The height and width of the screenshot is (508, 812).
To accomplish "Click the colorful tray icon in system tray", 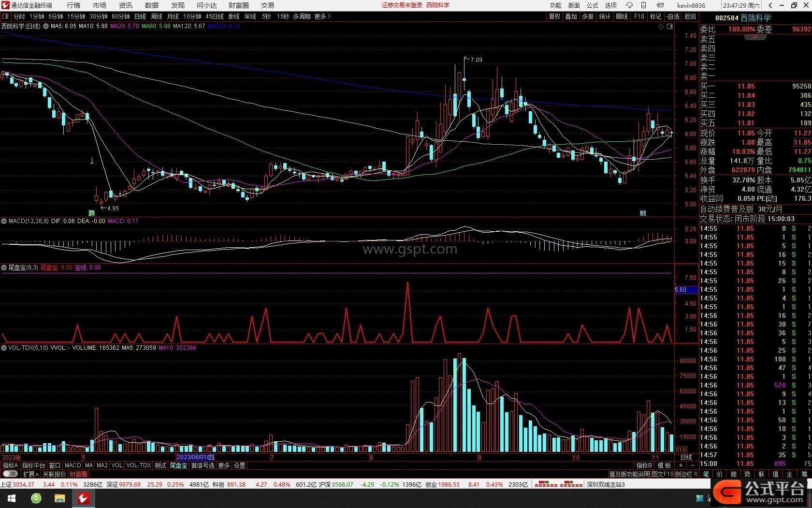I will 699,498.
